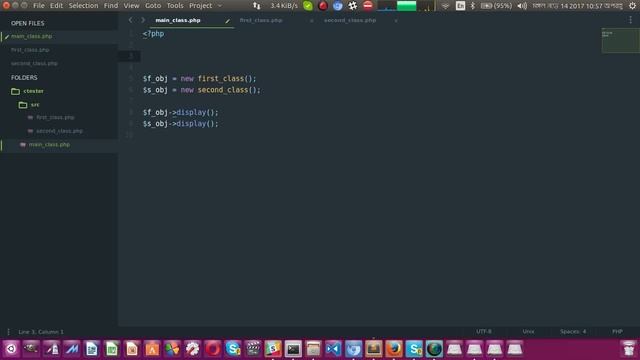
Task: Open the Bluetooth indicator menu
Action: pos(473,6)
